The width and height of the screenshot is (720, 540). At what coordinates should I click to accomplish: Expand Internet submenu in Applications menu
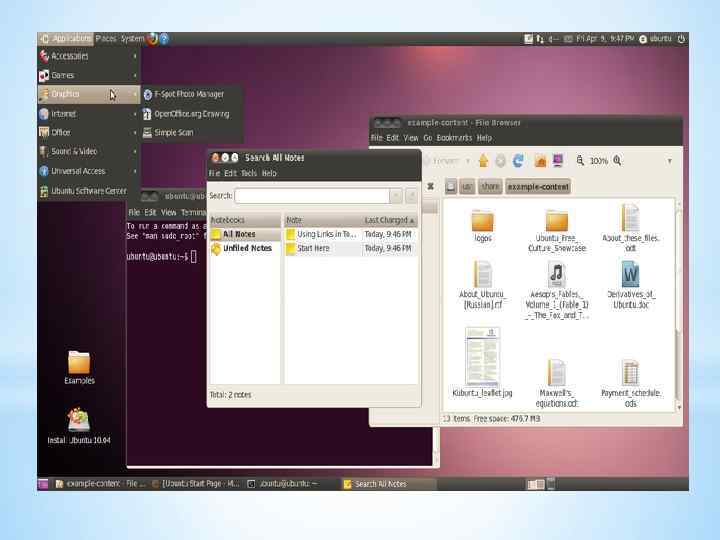click(x=89, y=113)
